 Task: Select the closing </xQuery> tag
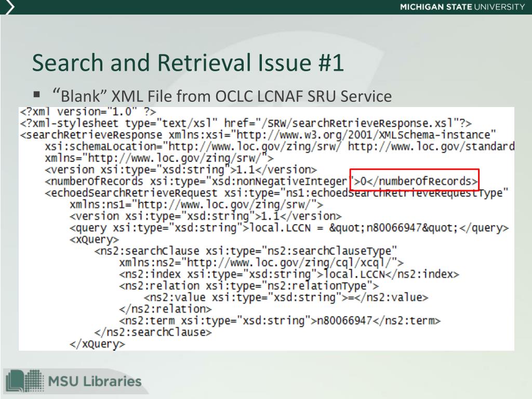(97, 344)
